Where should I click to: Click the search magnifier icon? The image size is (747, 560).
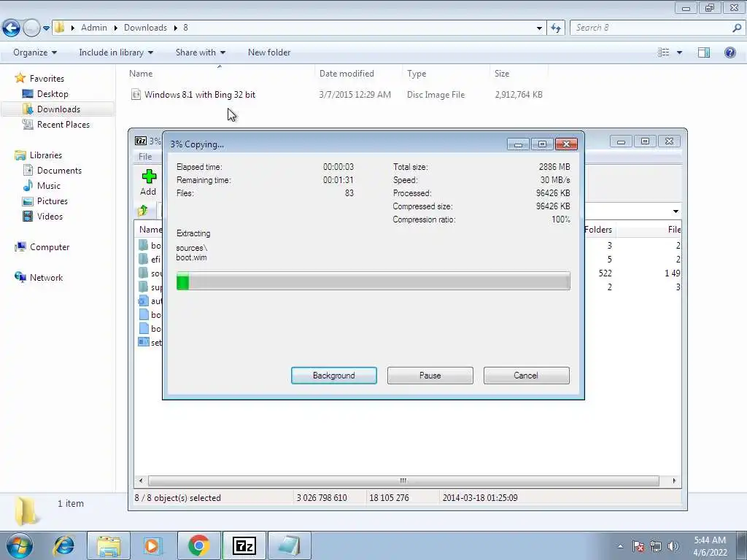(x=737, y=28)
